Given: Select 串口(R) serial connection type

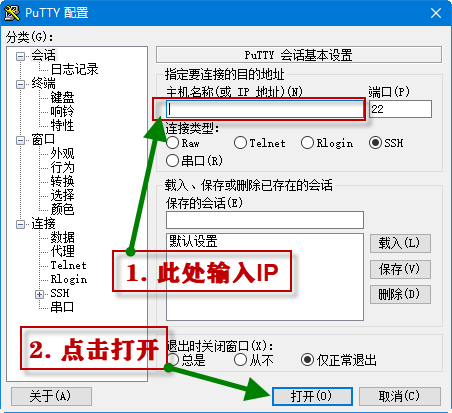Looking at the screenshot, I should coord(172,161).
